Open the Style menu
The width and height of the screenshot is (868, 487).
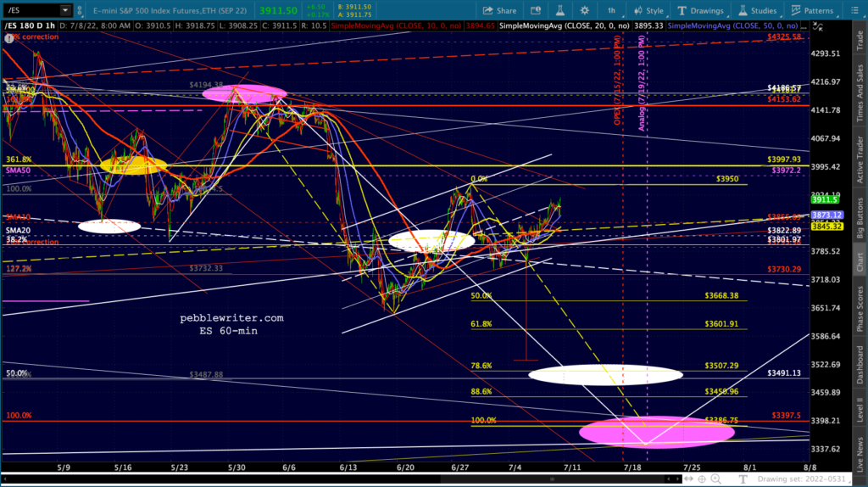[x=648, y=10]
